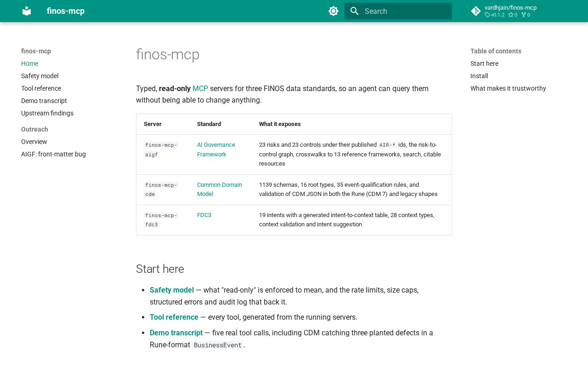Open the FDC3 link in table
This screenshot has height=368, width=588.
[204, 215]
